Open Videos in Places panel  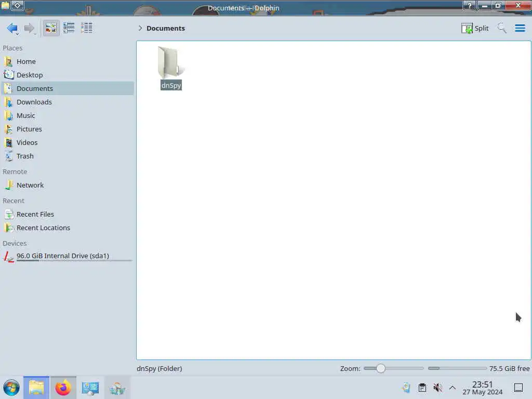tap(67, 143)
